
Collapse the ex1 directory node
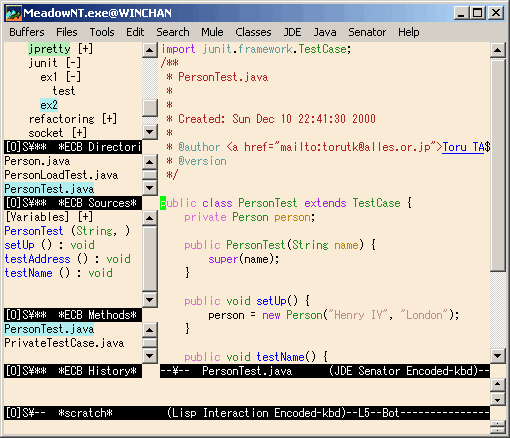click(73, 77)
